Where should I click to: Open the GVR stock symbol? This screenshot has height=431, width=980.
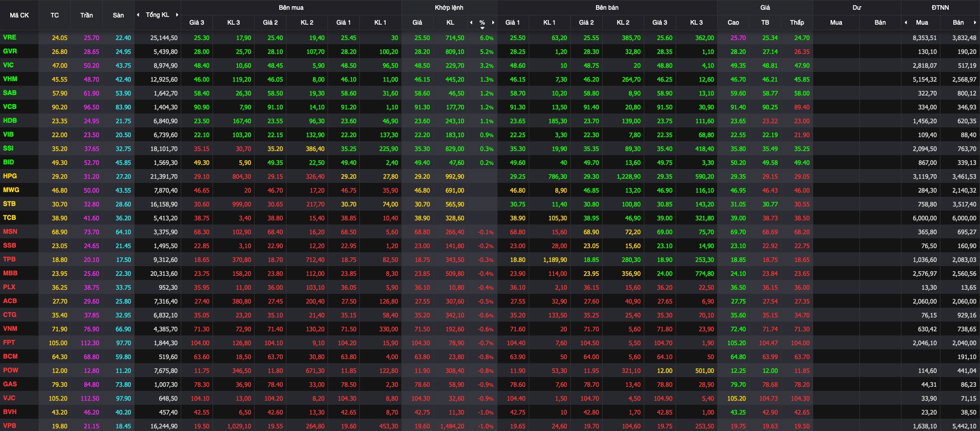coord(10,51)
